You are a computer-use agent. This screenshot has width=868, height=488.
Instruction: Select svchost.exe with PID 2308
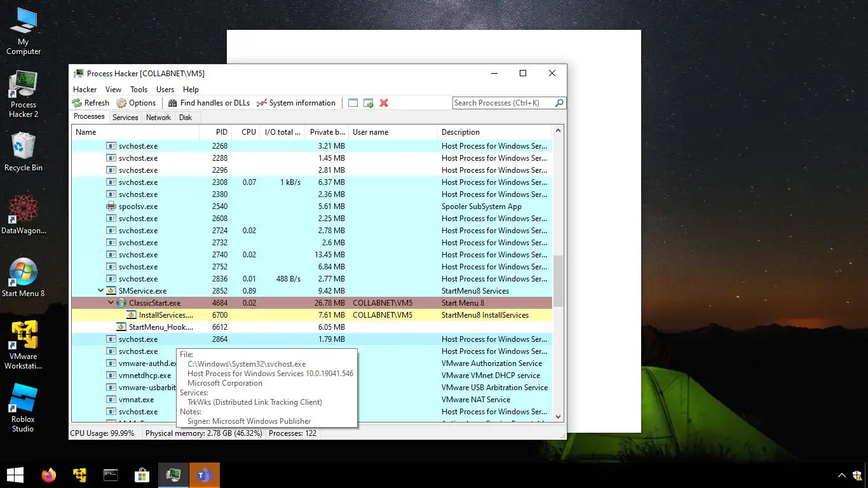tap(311, 182)
